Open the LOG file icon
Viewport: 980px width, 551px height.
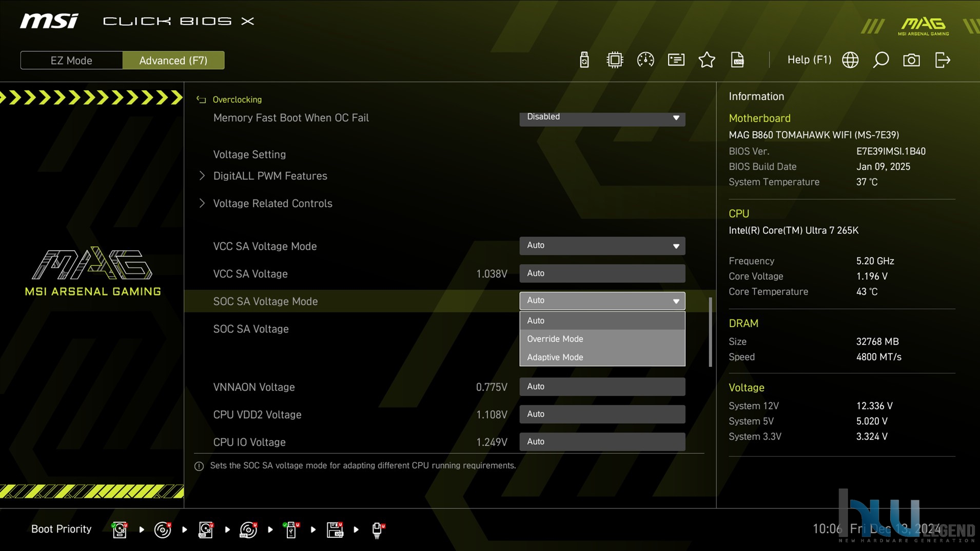click(737, 60)
